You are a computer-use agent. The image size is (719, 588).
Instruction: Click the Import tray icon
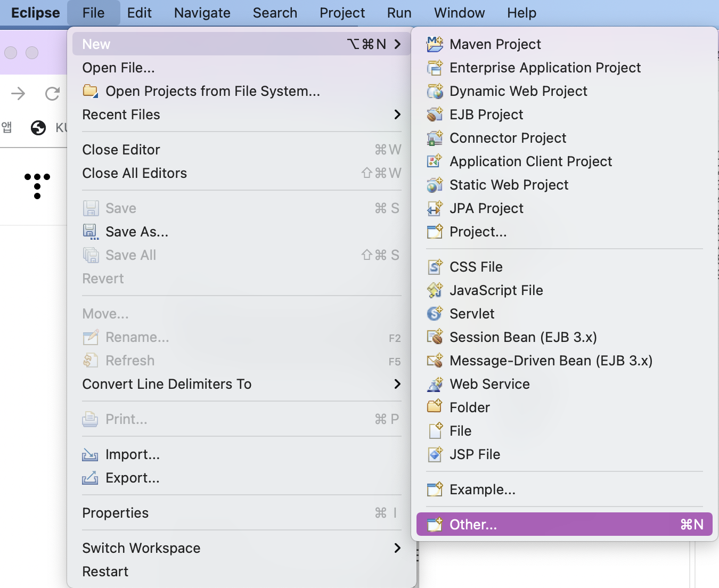(90, 454)
